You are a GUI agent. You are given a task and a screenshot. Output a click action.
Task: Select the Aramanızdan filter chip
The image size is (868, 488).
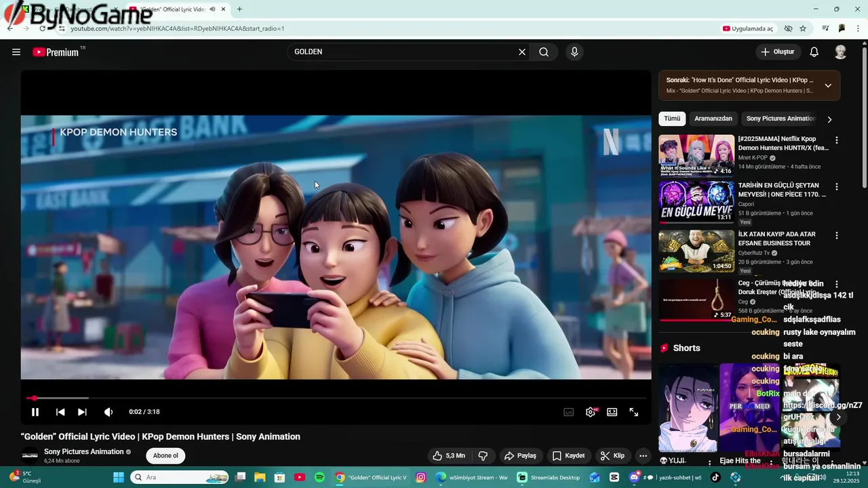713,119
